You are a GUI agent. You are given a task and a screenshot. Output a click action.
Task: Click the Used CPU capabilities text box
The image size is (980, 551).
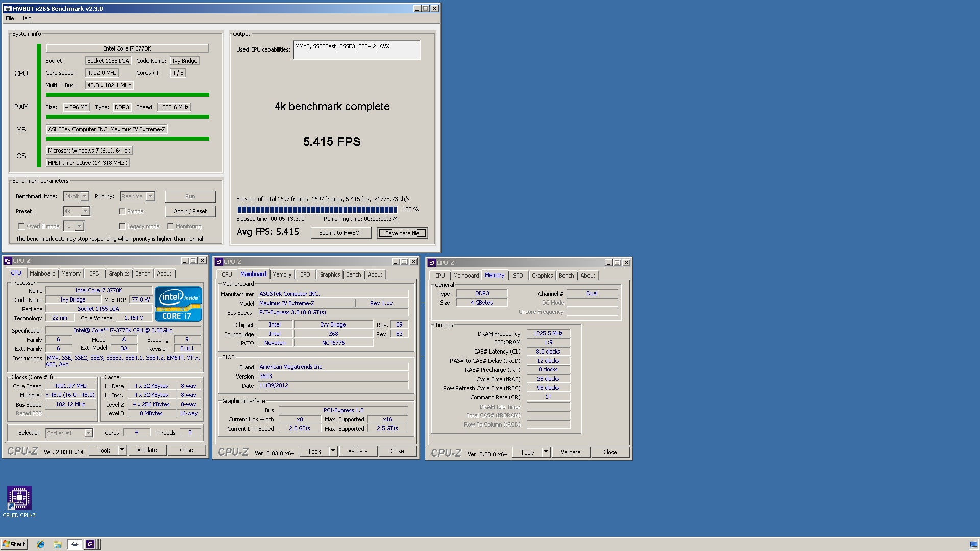pyautogui.click(x=356, y=50)
